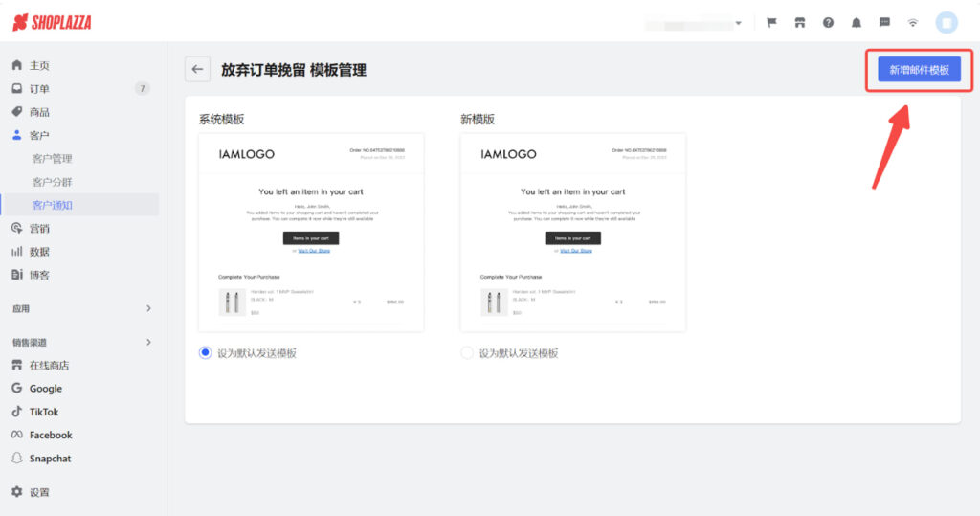
Task: Open the chat message icon in the top bar
Action: click(x=884, y=23)
